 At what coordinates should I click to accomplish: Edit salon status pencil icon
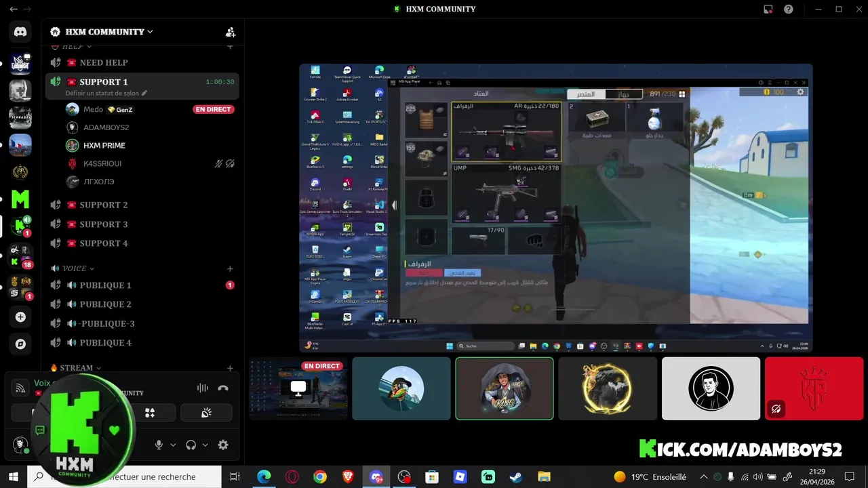pos(144,94)
